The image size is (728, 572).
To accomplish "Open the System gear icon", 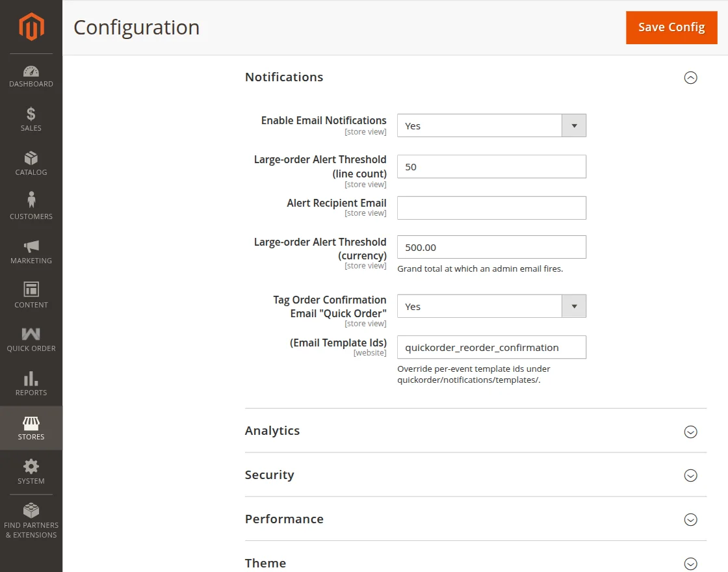I will tap(31, 466).
